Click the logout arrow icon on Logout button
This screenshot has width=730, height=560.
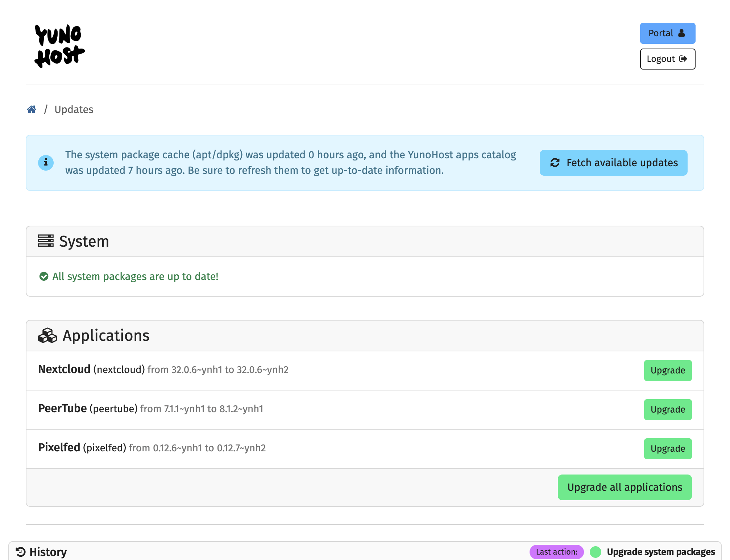(x=684, y=59)
